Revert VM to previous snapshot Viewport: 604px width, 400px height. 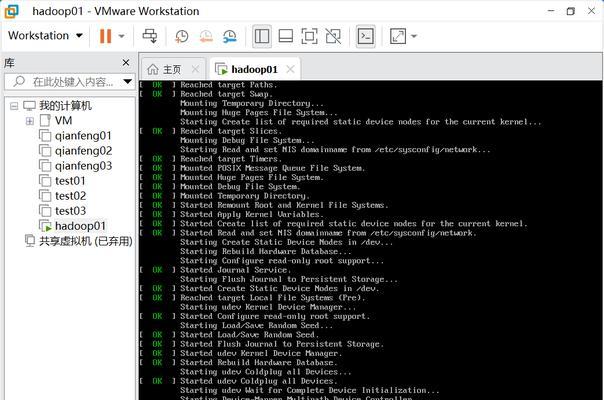tap(206, 36)
